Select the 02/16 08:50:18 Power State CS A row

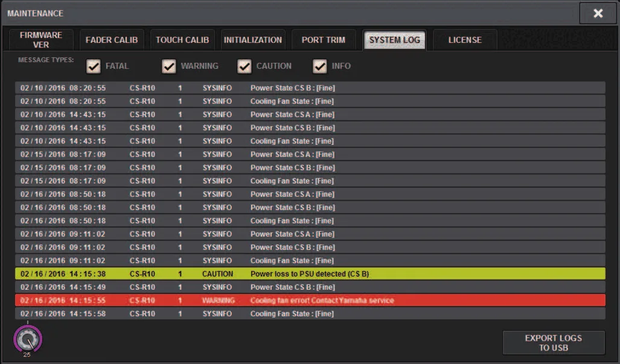310,194
